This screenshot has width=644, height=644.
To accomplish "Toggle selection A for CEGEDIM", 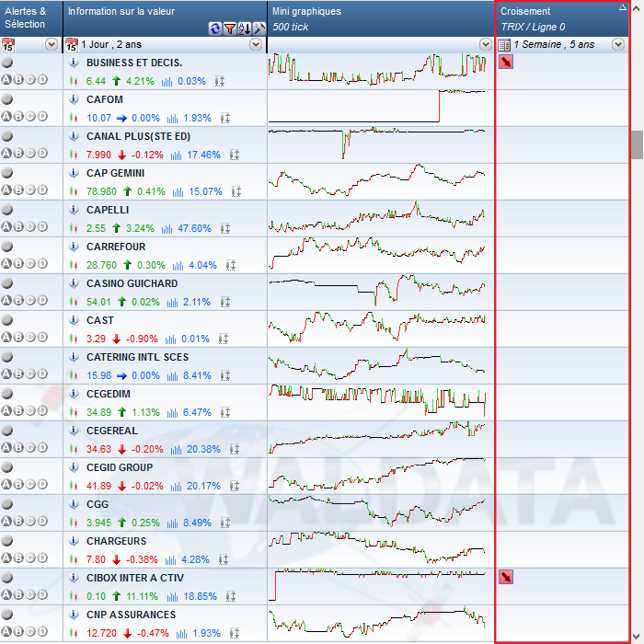I will [x=6, y=410].
